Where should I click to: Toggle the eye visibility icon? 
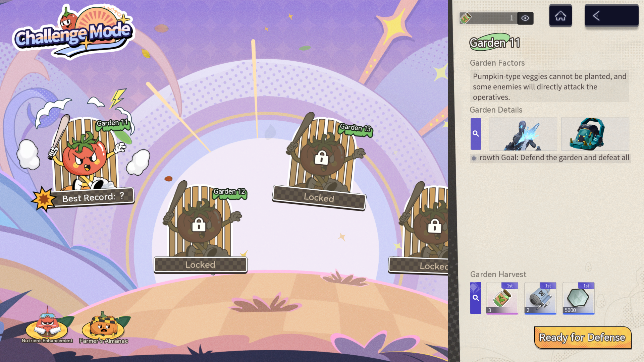click(x=525, y=18)
